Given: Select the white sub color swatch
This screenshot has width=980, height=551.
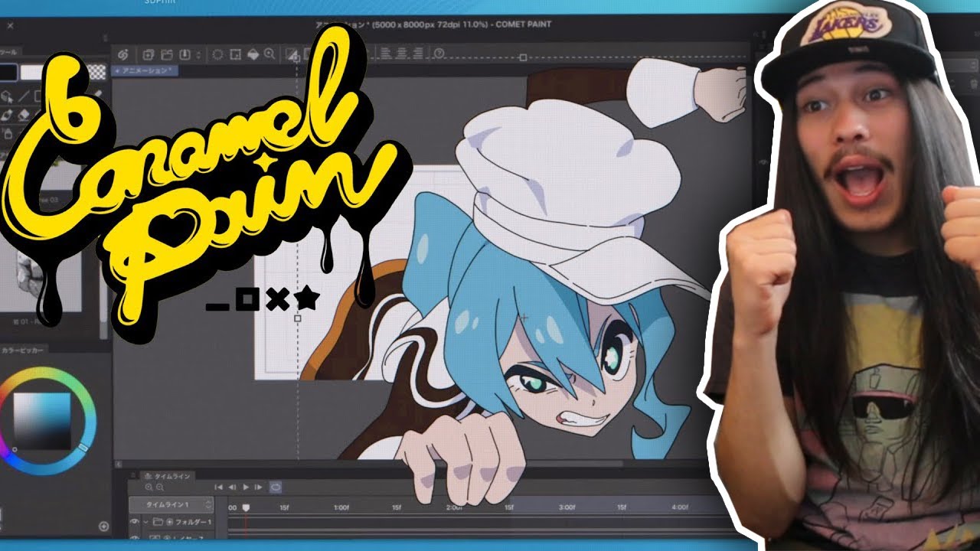Looking at the screenshot, I should point(32,72).
